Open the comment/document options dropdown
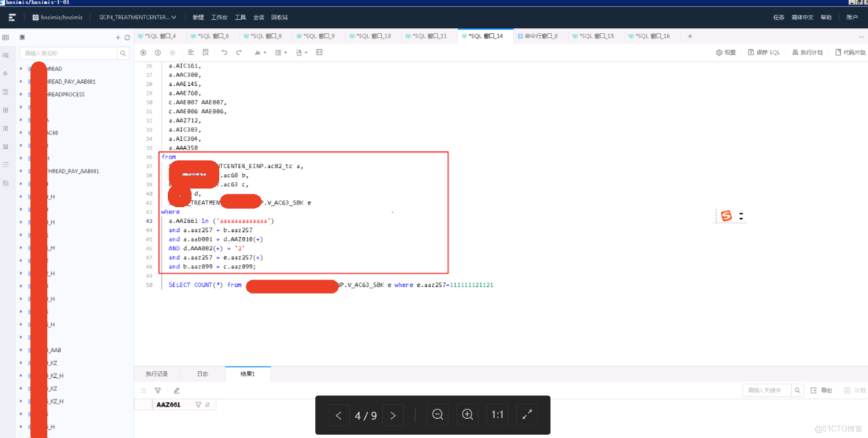 [301, 53]
